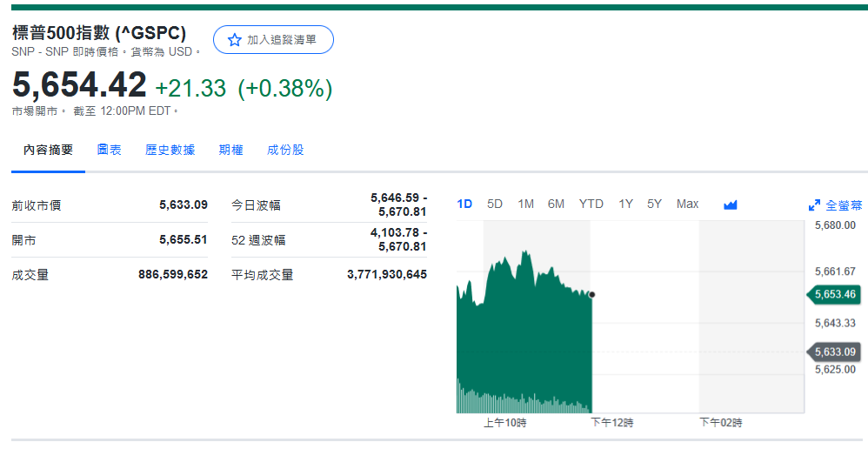Click the current price dot on chart
The image size is (868, 449).
pyautogui.click(x=591, y=295)
